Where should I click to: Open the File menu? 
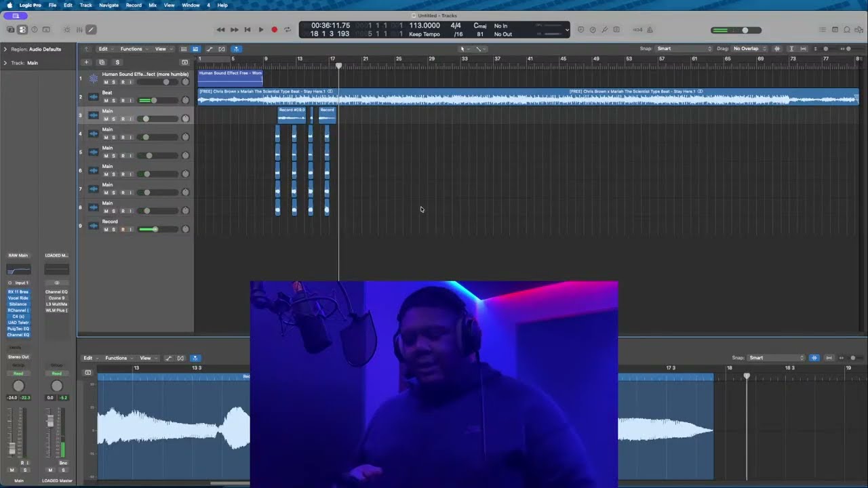tap(52, 5)
